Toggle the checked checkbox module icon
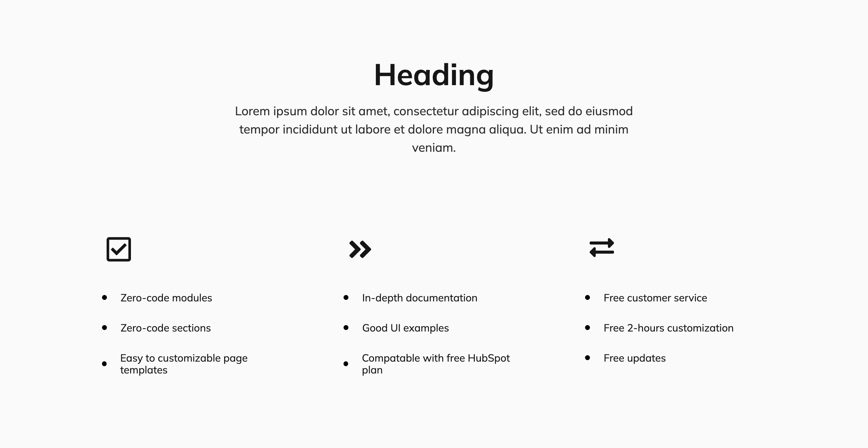The height and width of the screenshot is (448, 868). [x=118, y=249]
